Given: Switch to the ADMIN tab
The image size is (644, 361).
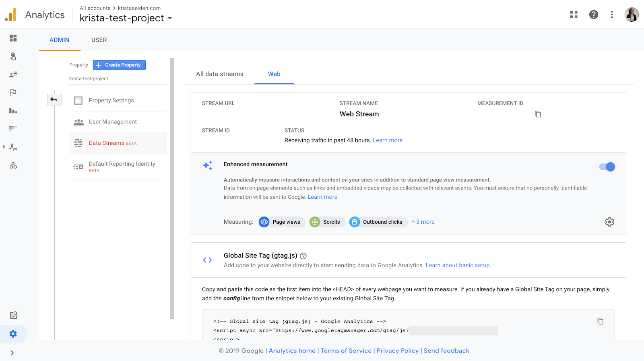Looking at the screenshot, I should click(60, 40).
